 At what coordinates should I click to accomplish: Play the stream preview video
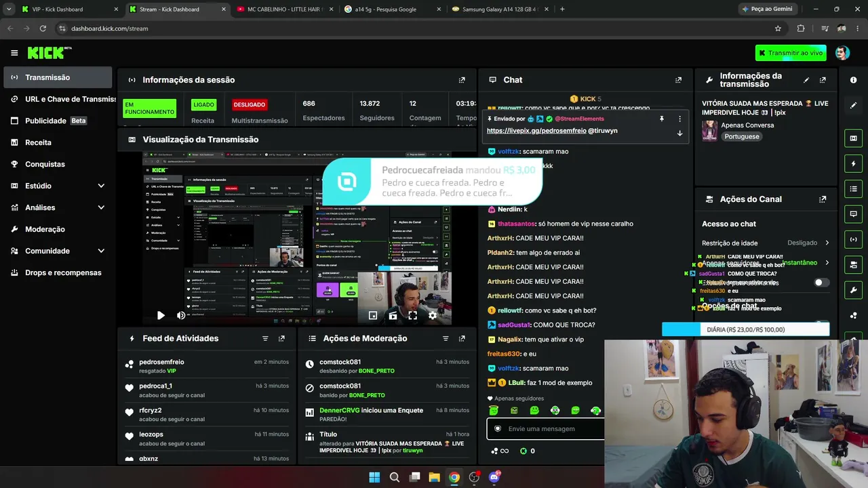point(161,315)
